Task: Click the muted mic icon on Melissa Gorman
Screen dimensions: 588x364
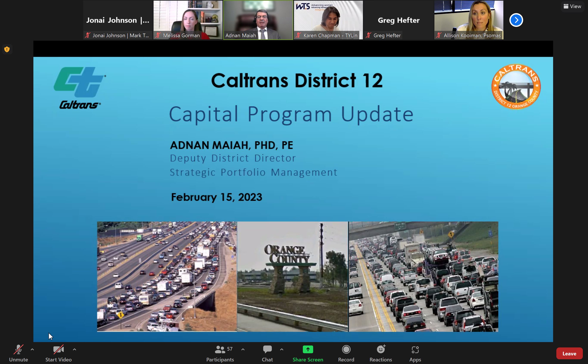Action: click(x=158, y=35)
